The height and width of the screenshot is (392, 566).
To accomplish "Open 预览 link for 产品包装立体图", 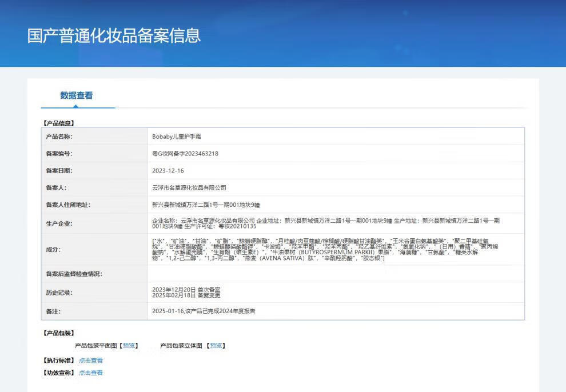I will (216, 346).
